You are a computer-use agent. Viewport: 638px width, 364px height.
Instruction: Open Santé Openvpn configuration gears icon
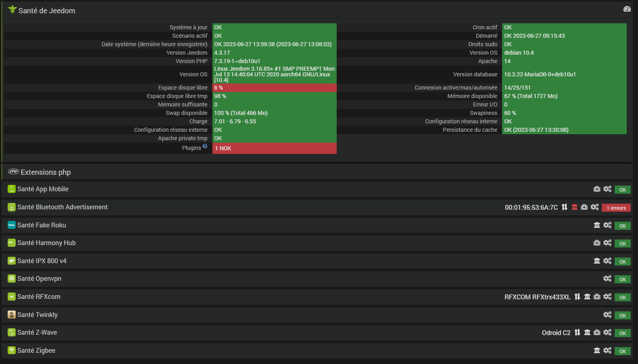pyautogui.click(x=607, y=278)
